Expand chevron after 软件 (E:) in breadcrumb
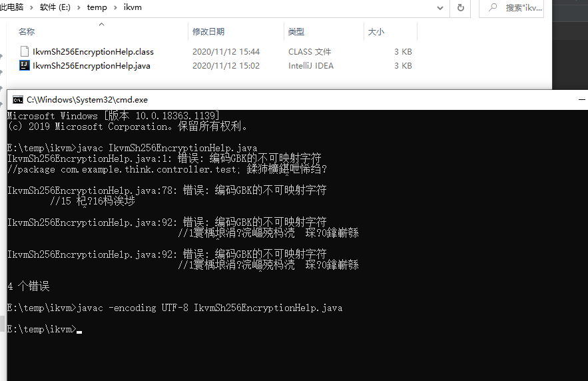Screen dimensions: 588x381 [79, 7]
